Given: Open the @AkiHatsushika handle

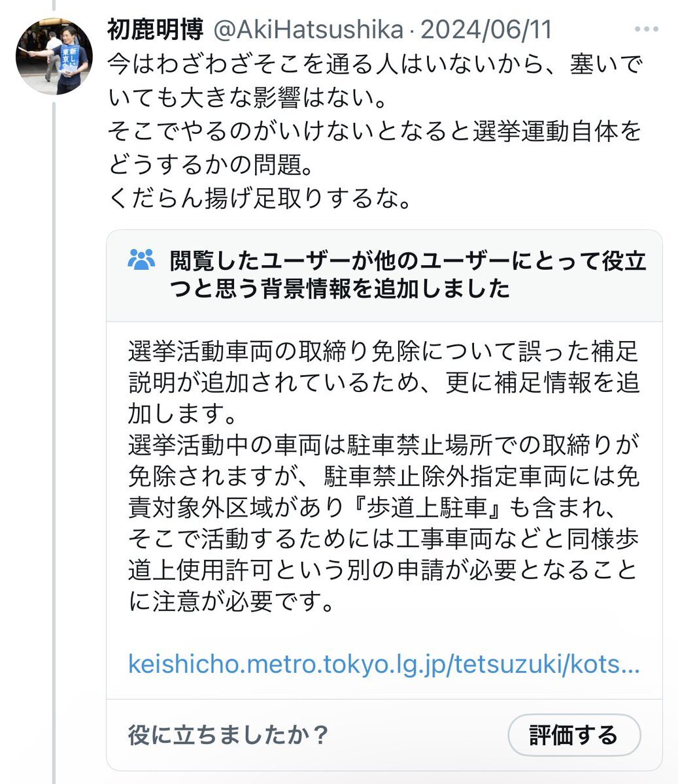Looking at the screenshot, I should [x=310, y=30].
